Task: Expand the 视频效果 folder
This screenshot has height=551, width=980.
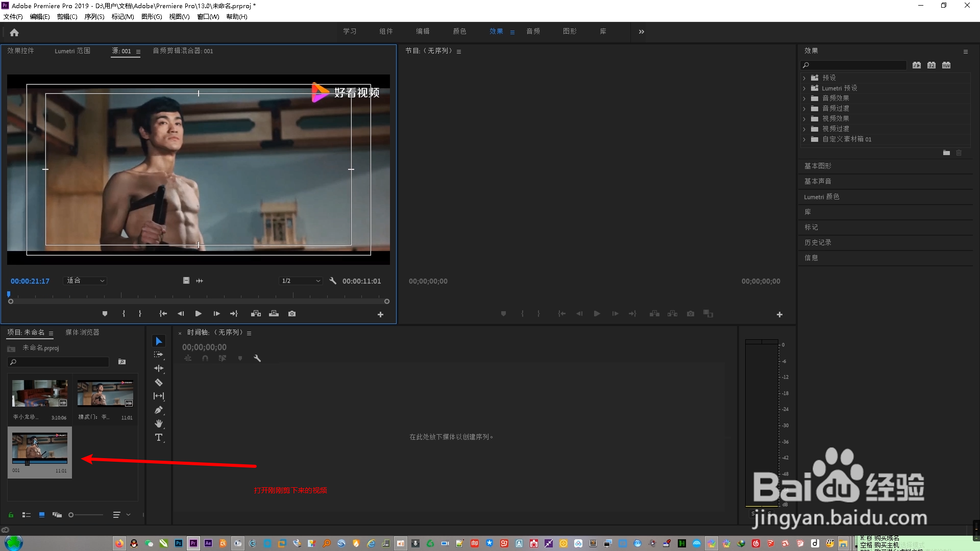Action: (x=804, y=119)
